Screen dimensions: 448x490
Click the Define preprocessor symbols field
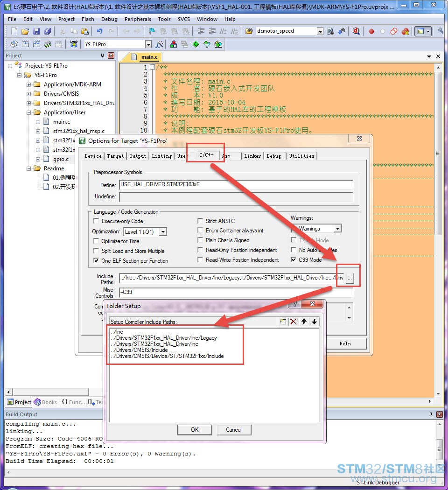tap(236, 185)
